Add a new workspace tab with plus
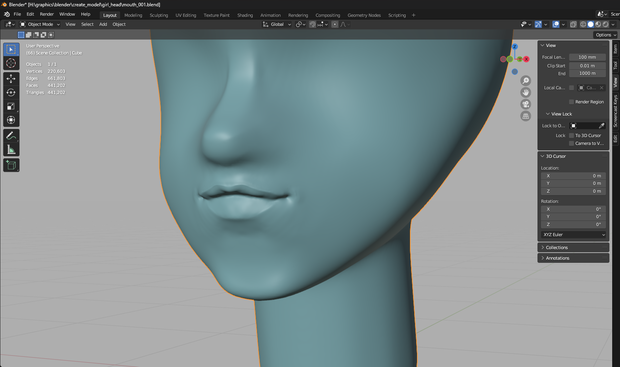This screenshot has height=367, width=620. [x=414, y=15]
